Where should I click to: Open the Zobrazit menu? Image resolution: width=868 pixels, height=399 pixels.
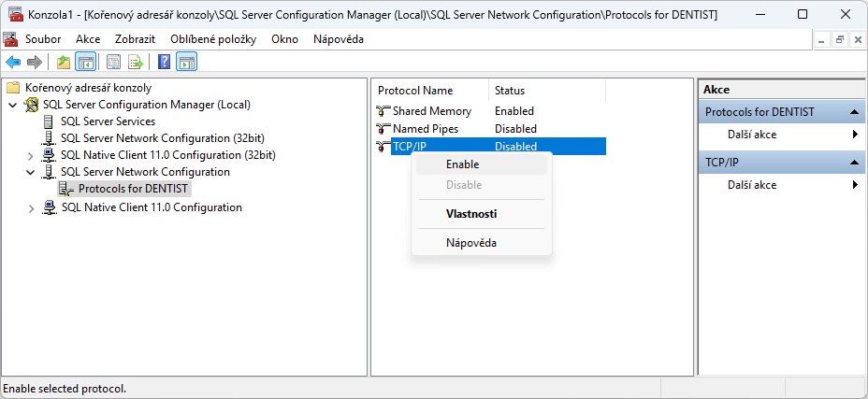point(135,39)
